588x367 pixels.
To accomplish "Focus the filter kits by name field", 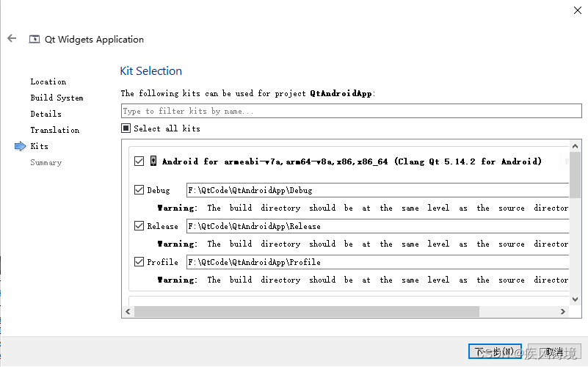I will coord(352,111).
